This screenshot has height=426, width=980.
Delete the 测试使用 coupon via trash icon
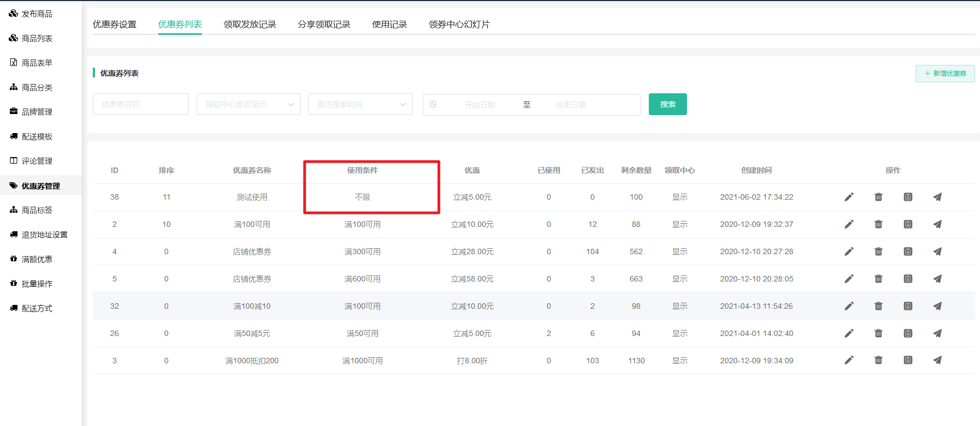[x=879, y=197]
